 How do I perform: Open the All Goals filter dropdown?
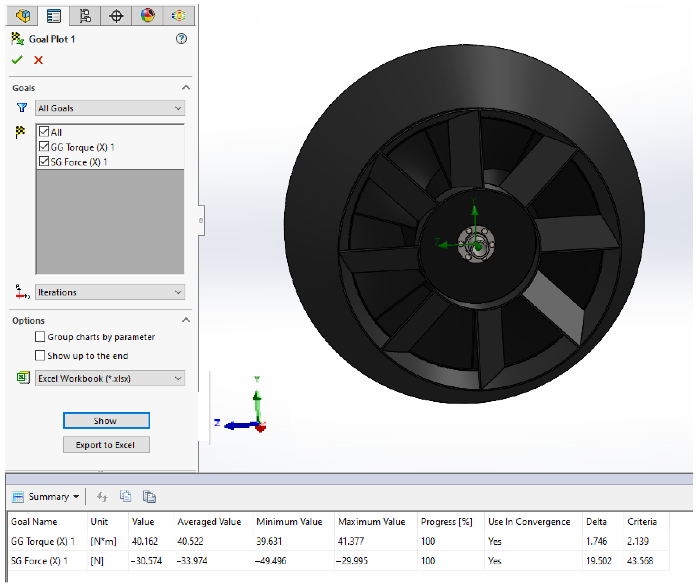pos(110,108)
